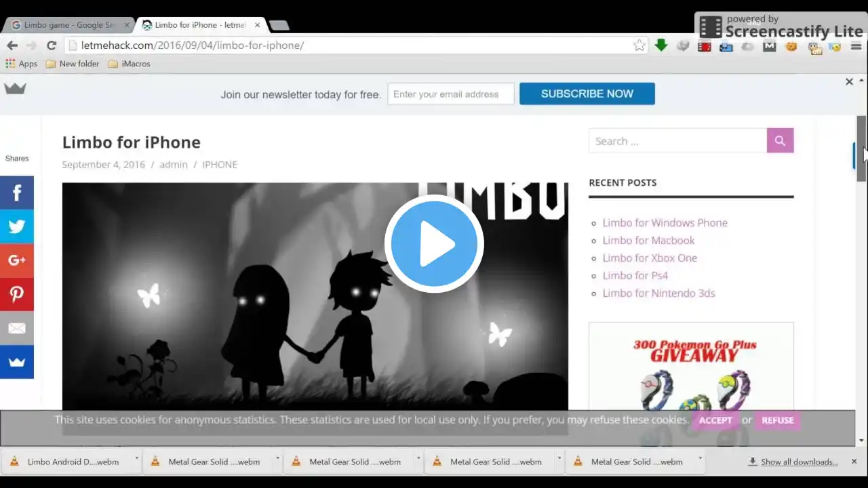868x488 pixels.
Task: Close the Limbo for iPhone tab
Action: coord(257,25)
